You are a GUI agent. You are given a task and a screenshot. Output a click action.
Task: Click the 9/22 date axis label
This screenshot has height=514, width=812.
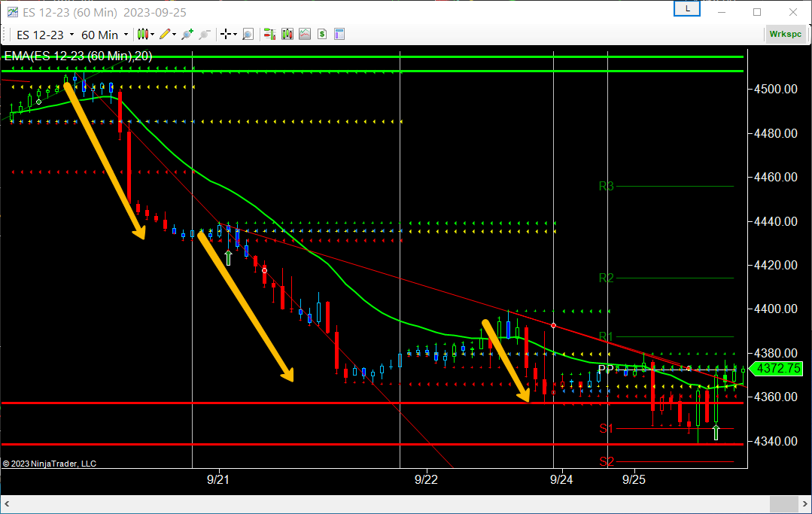[426, 479]
